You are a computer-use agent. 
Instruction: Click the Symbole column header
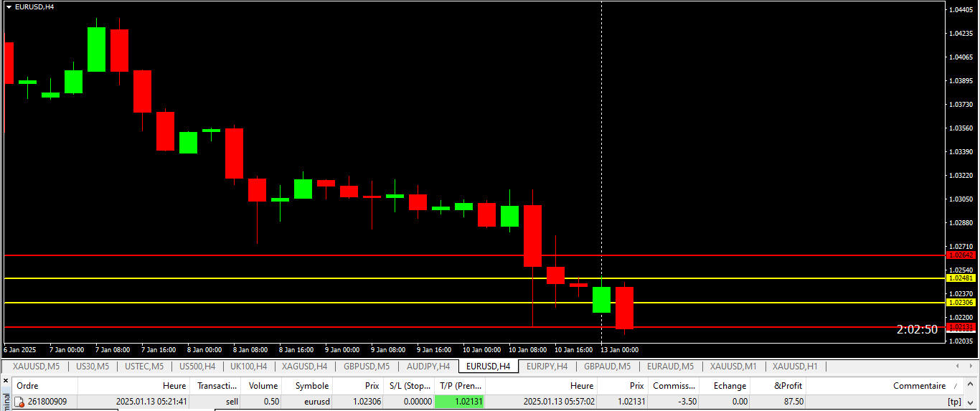[308, 386]
